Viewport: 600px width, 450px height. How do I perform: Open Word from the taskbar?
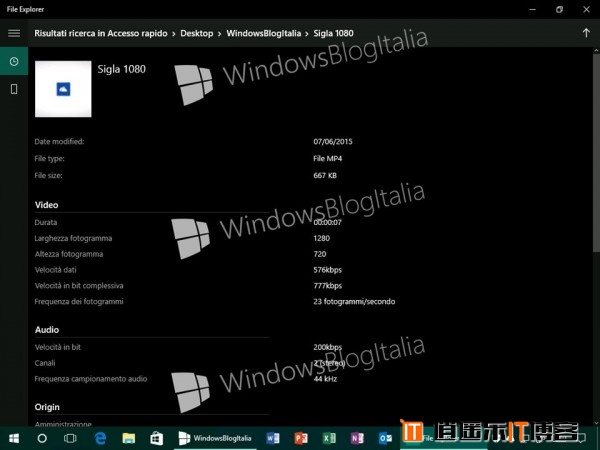pyautogui.click(x=272, y=438)
